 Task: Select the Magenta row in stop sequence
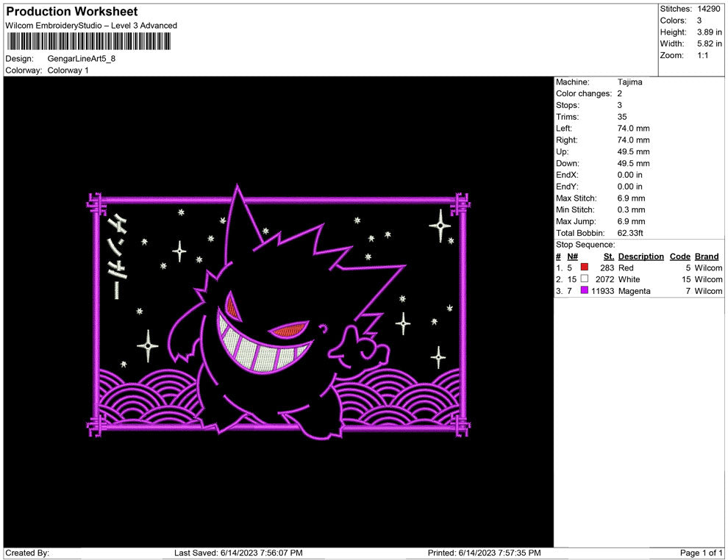[634, 291]
